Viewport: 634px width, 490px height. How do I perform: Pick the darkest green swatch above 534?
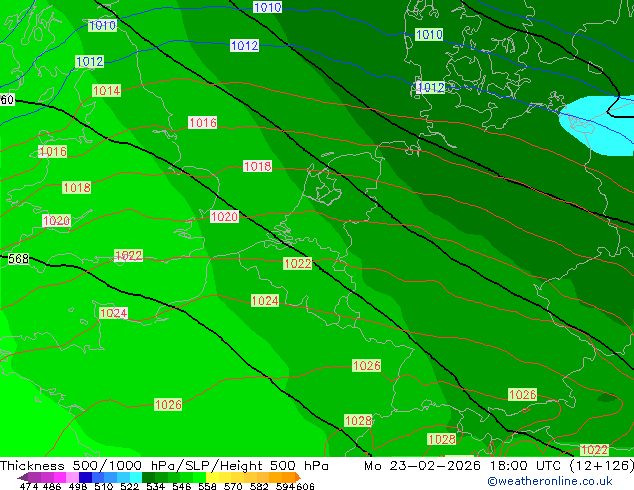click(x=148, y=477)
